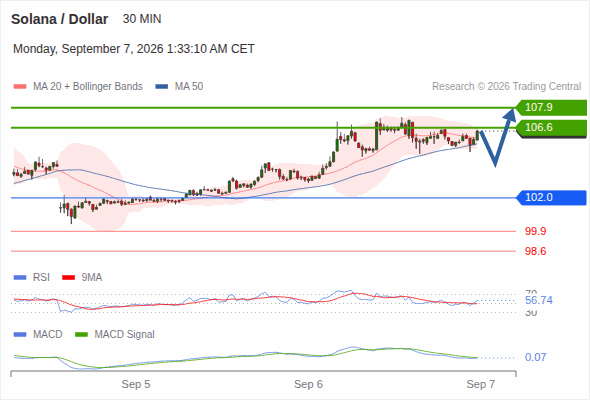Click the Solana / Dollar chart title

59,19
